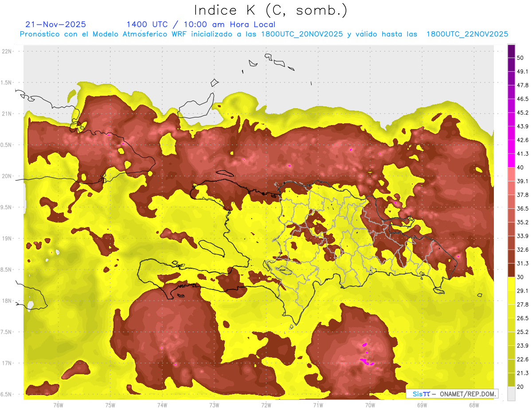Click the legend value '21.3'
The image size is (532, 411).
[x=523, y=373]
